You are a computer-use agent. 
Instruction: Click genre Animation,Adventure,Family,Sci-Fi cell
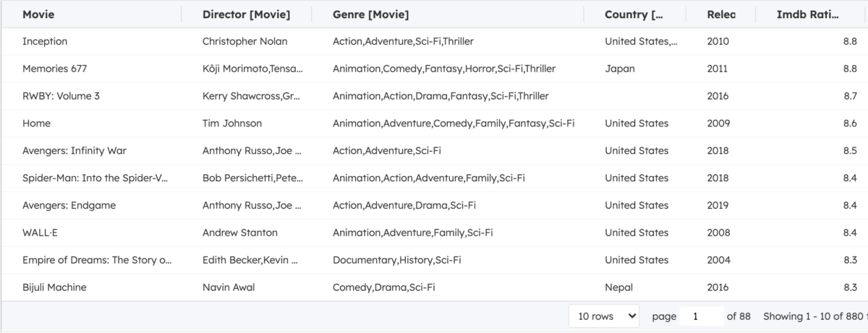point(413,233)
